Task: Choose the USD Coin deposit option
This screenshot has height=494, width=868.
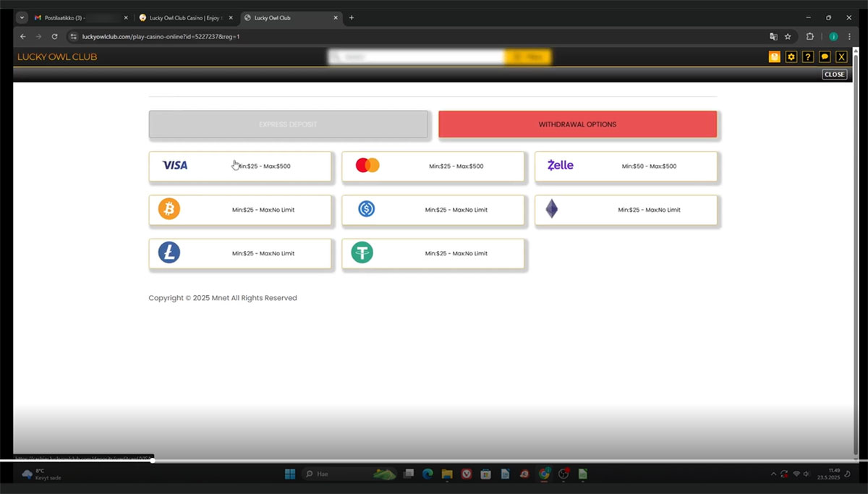Action: (433, 210)
